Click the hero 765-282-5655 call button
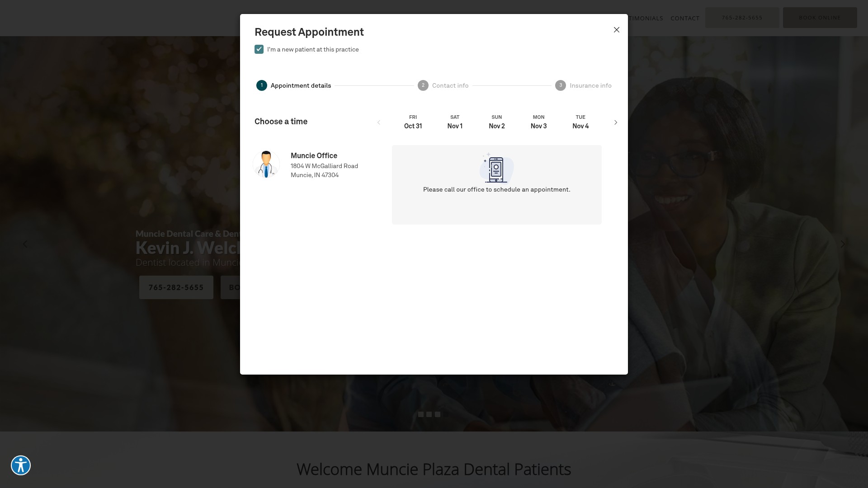The height and width of the screenshot is (488, 868). point(176,287)
